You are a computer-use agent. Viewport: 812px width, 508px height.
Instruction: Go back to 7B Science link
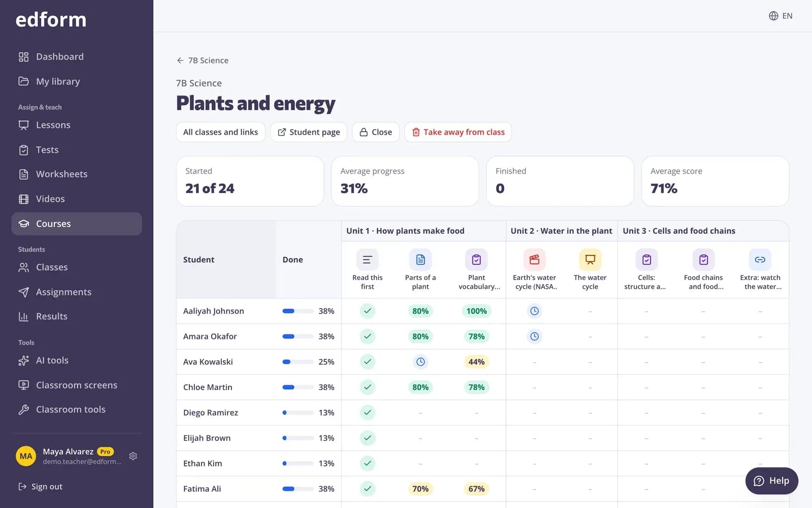202,60
